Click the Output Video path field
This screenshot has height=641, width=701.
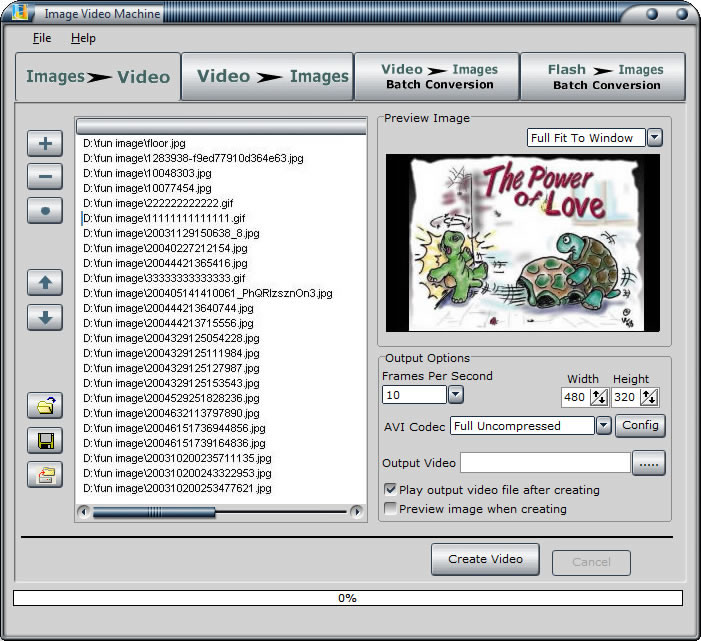[545, 463]
